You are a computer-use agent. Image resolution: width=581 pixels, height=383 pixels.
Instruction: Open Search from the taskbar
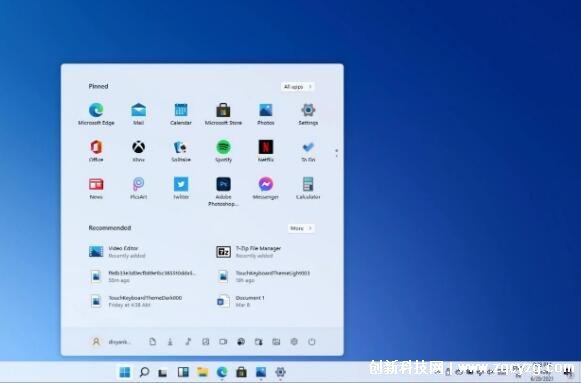pos(145,372)
